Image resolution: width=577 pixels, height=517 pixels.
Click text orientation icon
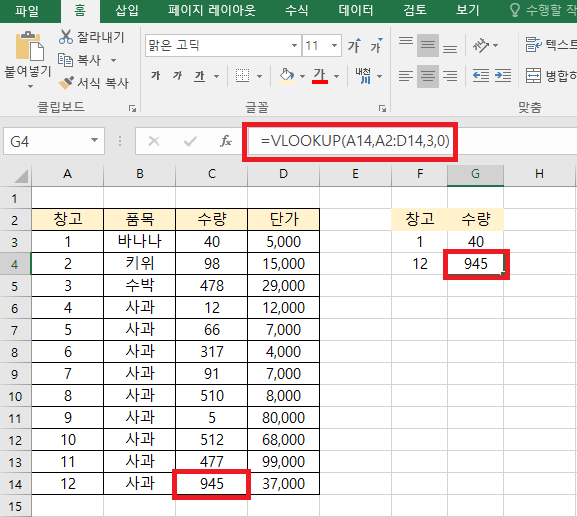click(x=481, y=45)
